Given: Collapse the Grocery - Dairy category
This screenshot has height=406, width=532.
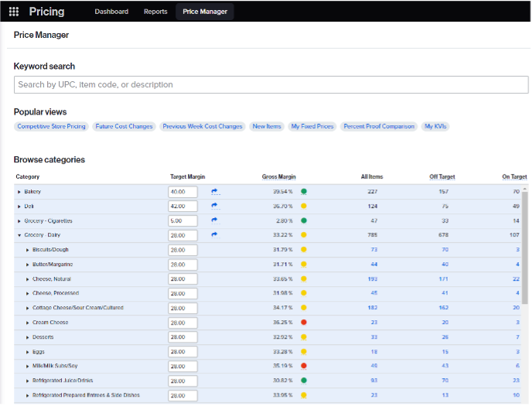Looking at the screenshot, I should point(19,235).
